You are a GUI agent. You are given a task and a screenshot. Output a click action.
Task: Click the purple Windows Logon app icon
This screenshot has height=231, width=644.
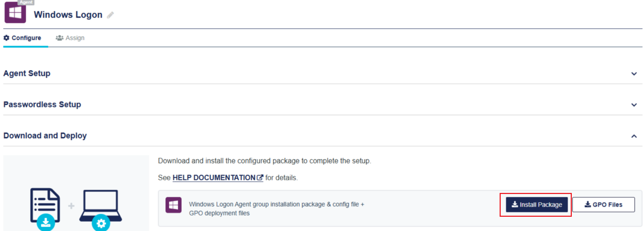15,13
